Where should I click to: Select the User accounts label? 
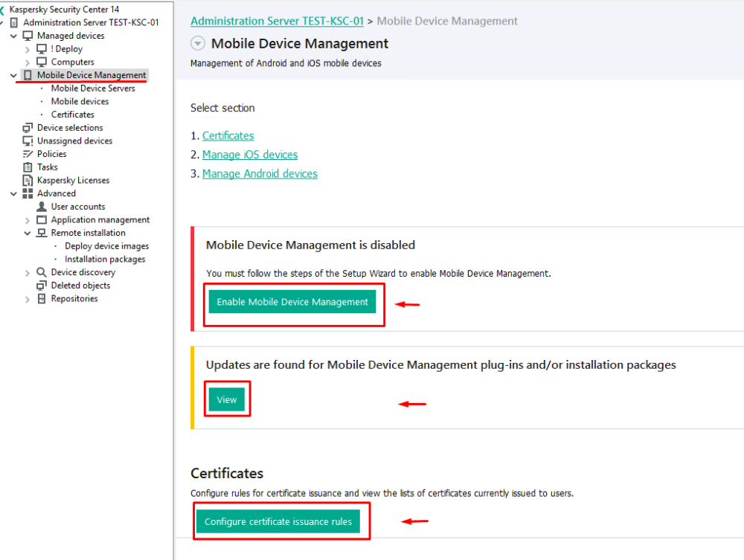click(78, 207)
